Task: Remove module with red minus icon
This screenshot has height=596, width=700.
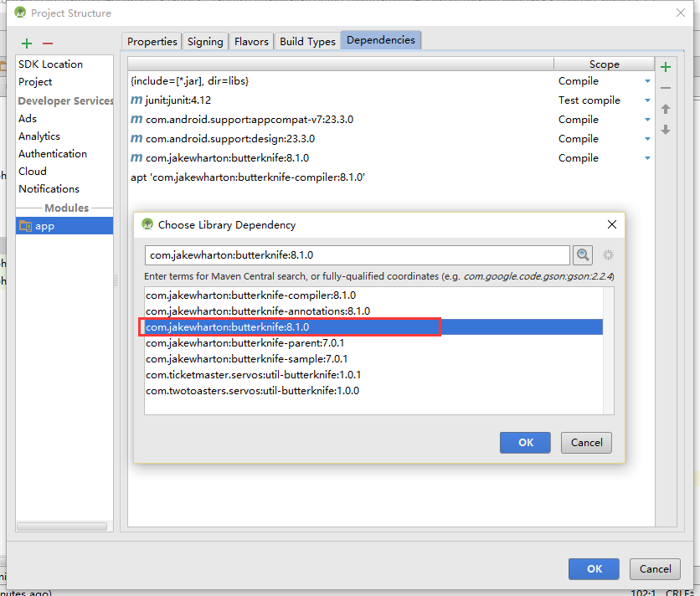Action: point(48,44)
